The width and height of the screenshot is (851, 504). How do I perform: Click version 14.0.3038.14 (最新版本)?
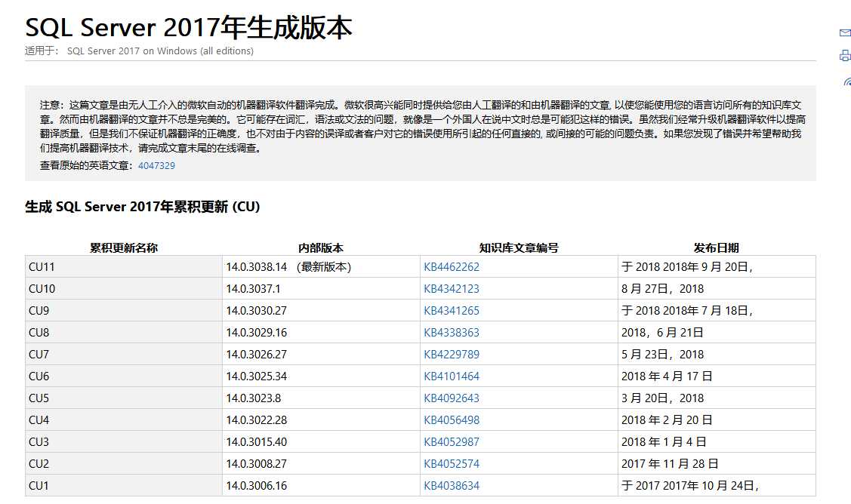(288, 267)
